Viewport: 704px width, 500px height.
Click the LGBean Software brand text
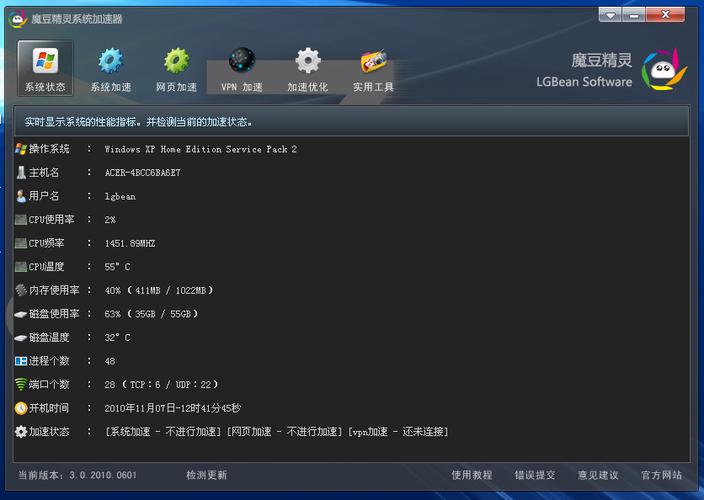584,82
